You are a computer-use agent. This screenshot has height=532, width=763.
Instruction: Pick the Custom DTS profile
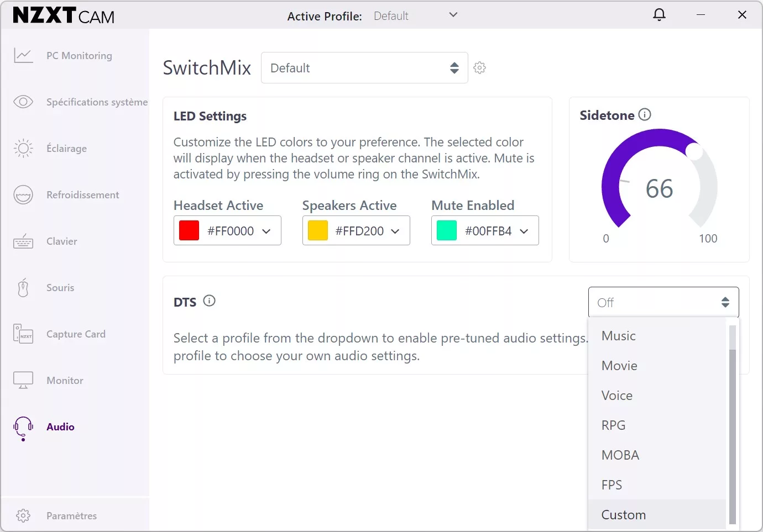(x=623, y=515)
